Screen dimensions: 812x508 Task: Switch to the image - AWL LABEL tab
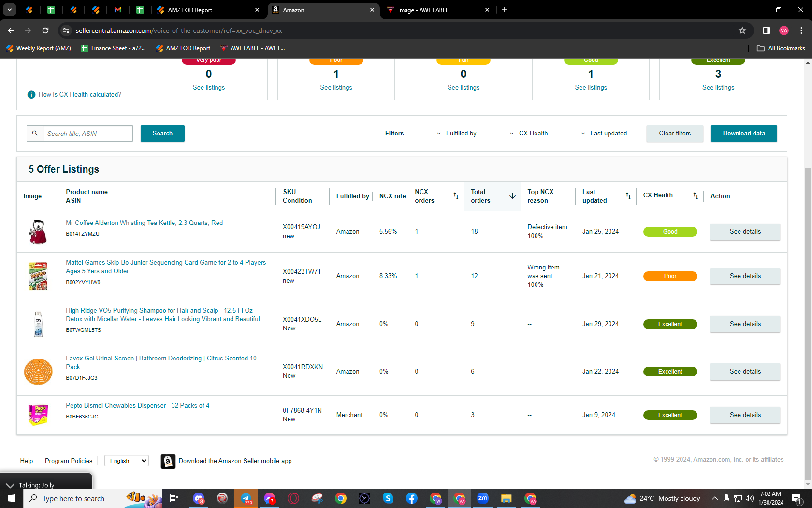(x=438, y=10)
